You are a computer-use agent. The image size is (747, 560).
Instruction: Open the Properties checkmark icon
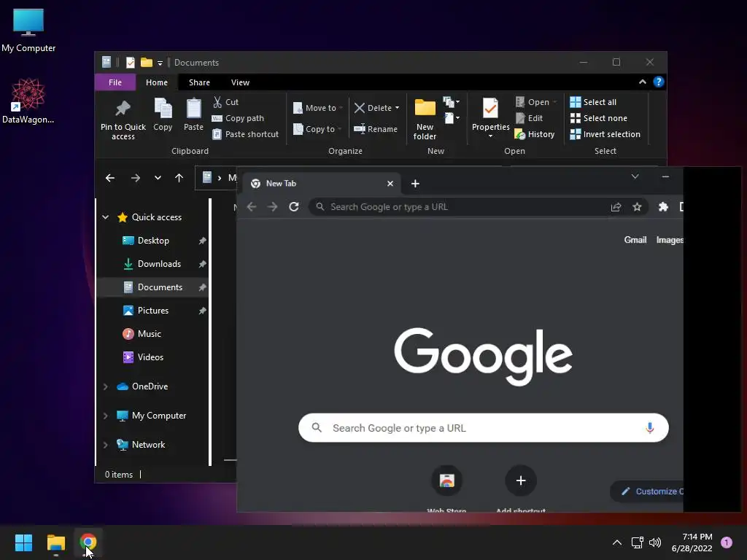pyautogui.click(x=491, y=109)
